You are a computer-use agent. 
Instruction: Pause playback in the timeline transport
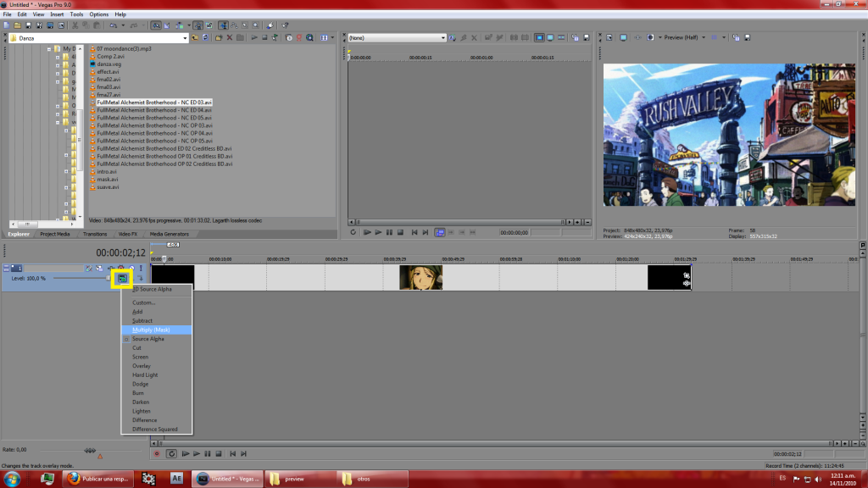point(208,454)
